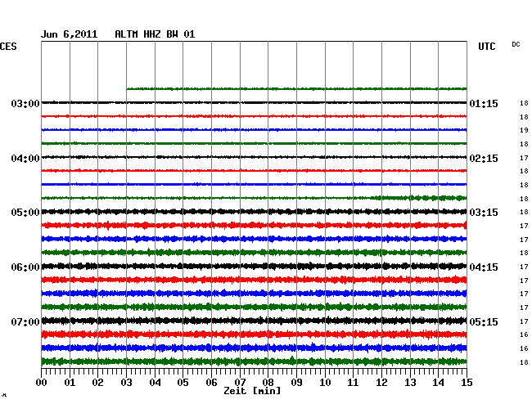This screenshot has width=532, height=404.
Task: Click the station title 'ALTM HHZ BW 01'
Action: [x=155, y=34]
